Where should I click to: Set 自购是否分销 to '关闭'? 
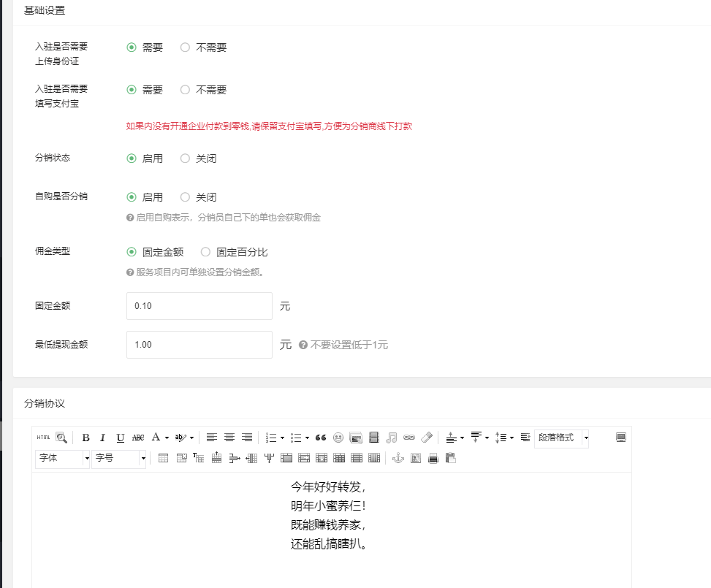click(185, 197)
